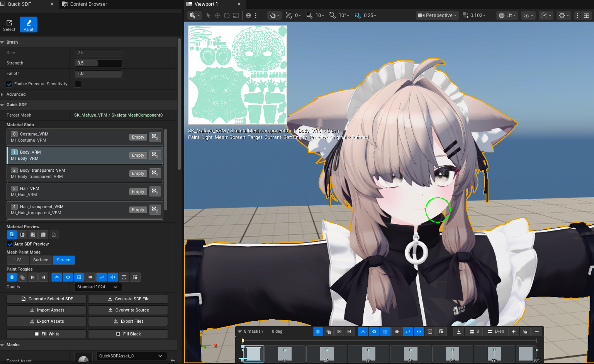This screenshot has height=364, width=594.
Task: Set mask count using the 8 grid button
Action: tap(474, 332)
